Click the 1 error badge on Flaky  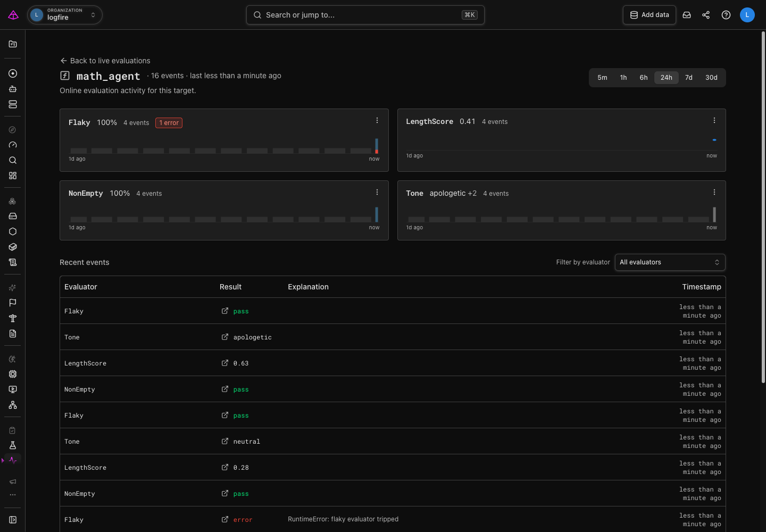pyautogui.click(x=169, y=123)
